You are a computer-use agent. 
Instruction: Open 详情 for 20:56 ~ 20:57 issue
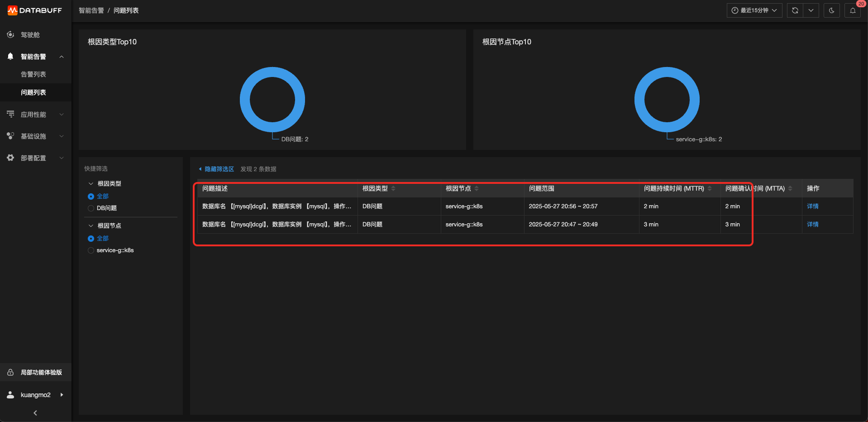(812, 206)
